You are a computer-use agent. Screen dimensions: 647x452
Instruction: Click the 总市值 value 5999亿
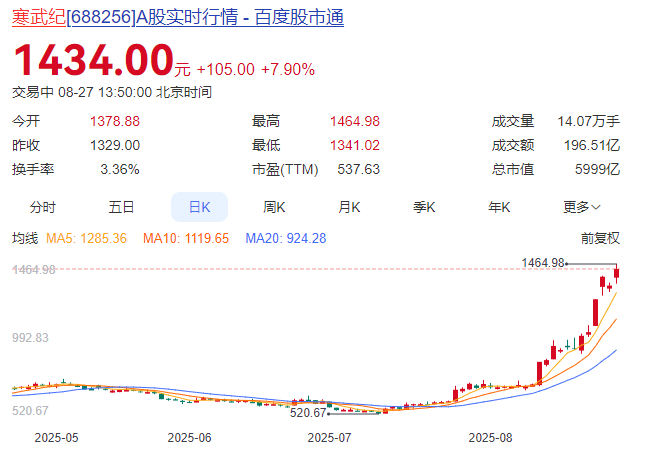click(x=597, y=169)
